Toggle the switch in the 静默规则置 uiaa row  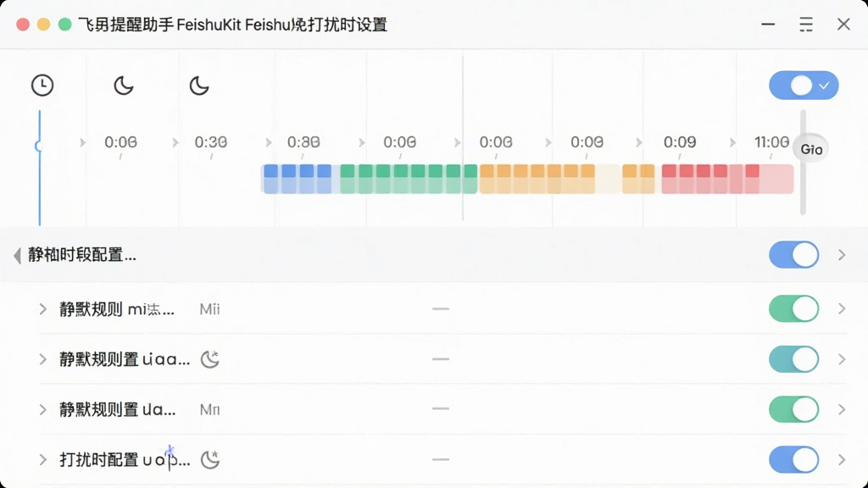(793, 359)
